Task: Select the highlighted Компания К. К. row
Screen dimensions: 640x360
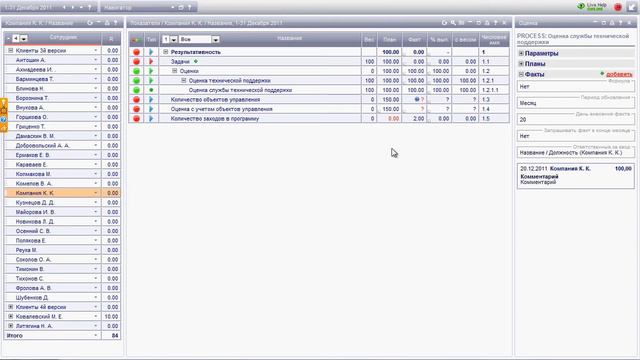Action: coord(62,193)
